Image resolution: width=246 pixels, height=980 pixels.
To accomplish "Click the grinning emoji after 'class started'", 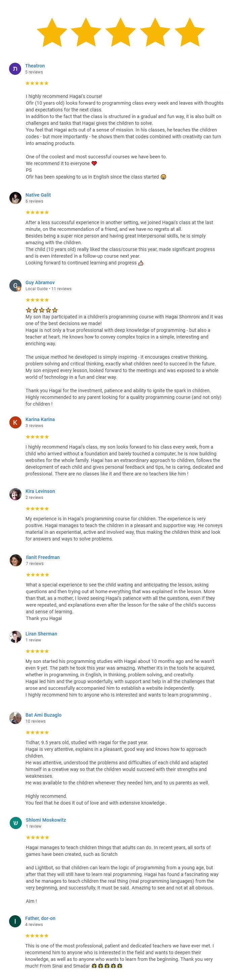I will coord(163,177).
